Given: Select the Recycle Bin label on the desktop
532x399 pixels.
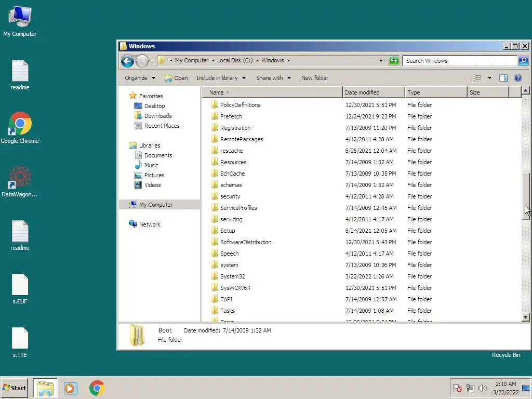Looking at the screenshot, I should coord(506,355).
